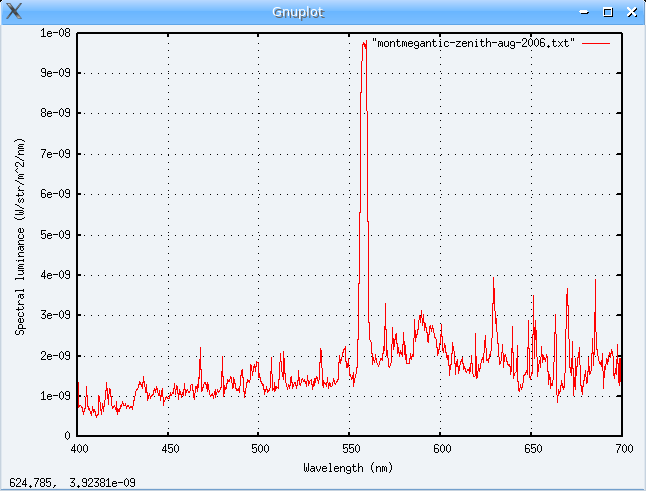The height and width of the screenshot is (491, 646).
Task: Click the 550 tick label on x-axis
Action: pyautogui.click(x=350, y=449)
